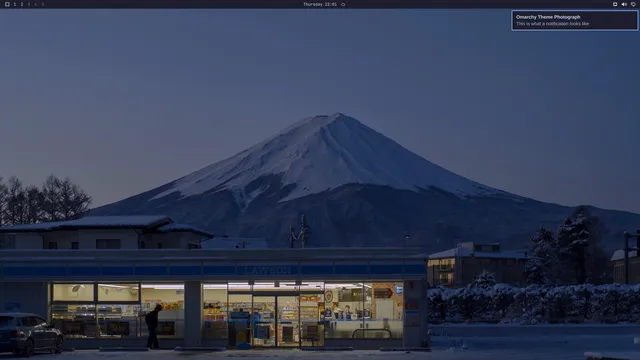Viewport: 640px width, 360px height.
Task: Switch to workspace 2
Action: click(x=22, y=4)
